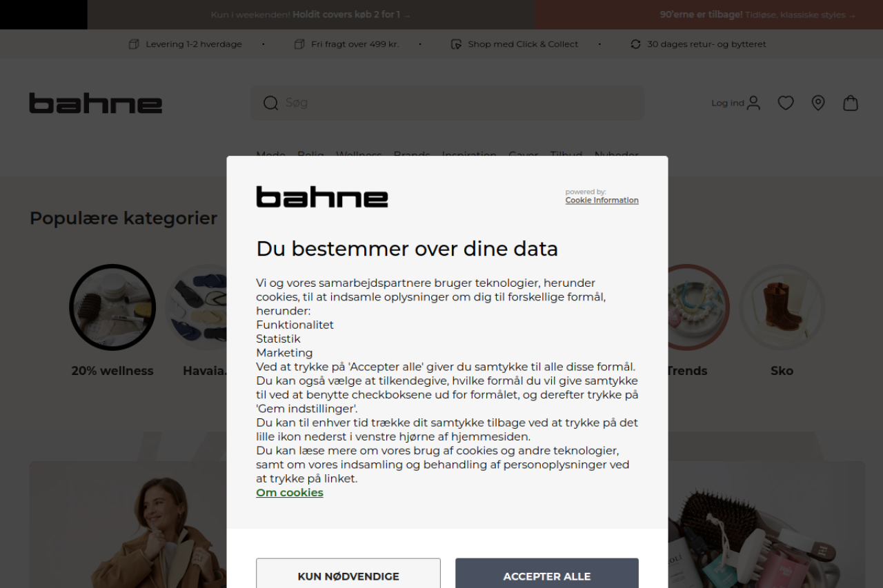Open the Havaianas sandals category thumbnail
The width and height of the screenshot is (883, 588).
[x=200, y=307]
